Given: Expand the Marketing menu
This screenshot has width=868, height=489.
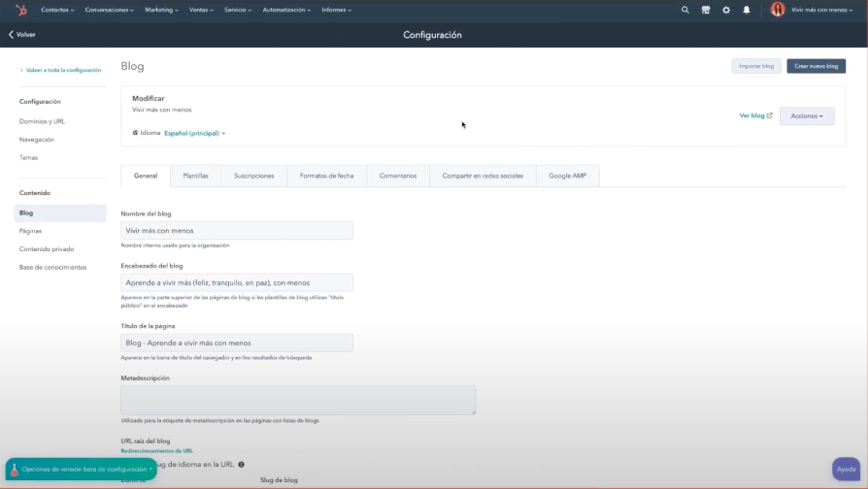Looking at the screenshot, I should 161,10.
